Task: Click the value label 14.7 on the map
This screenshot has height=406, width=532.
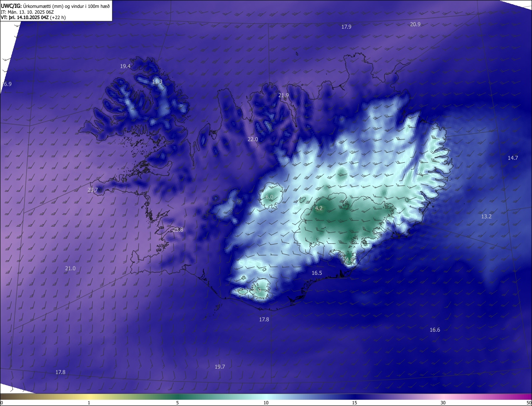Action: point(513,158)
